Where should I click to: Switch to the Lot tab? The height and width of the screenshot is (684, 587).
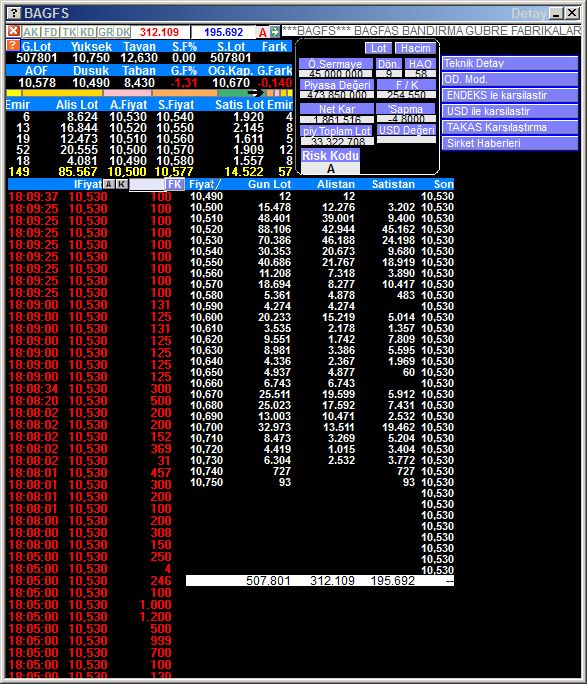point(379,48)
